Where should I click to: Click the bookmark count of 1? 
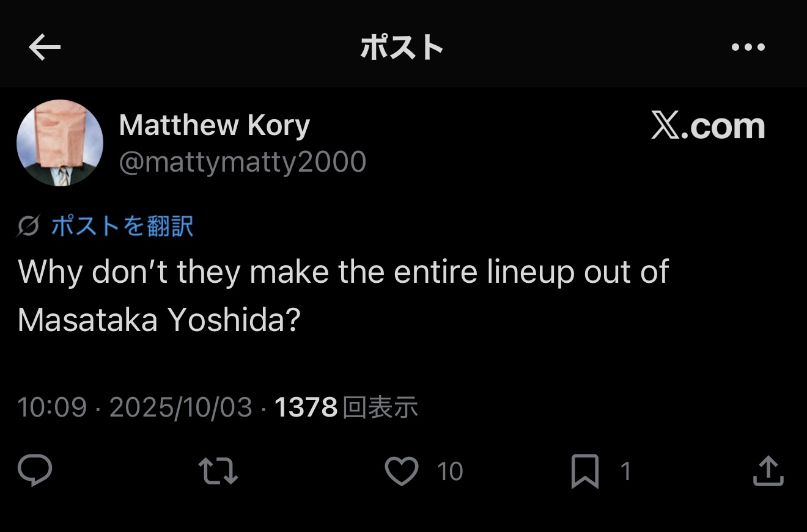[625, 472]
